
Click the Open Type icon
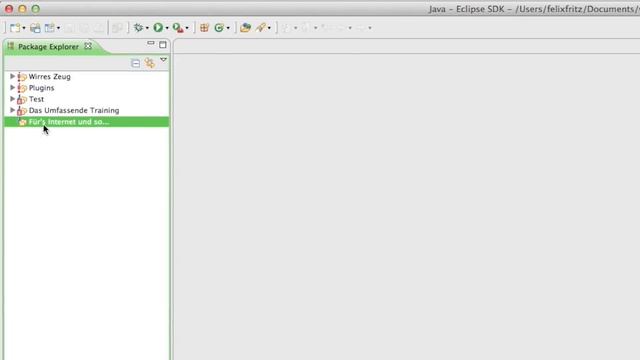(x=245, y=28)
